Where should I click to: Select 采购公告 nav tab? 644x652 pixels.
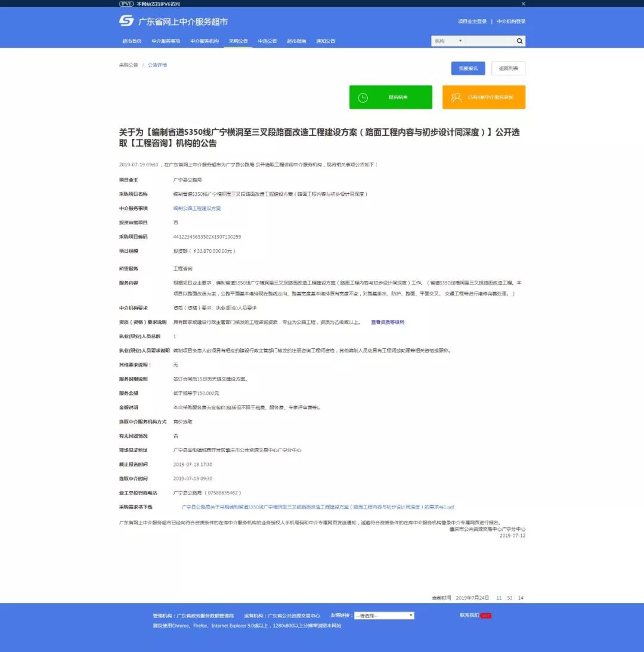[239, 41]
